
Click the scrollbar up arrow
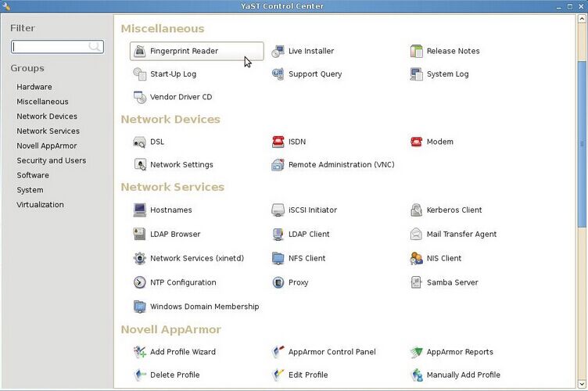[582, 18]
